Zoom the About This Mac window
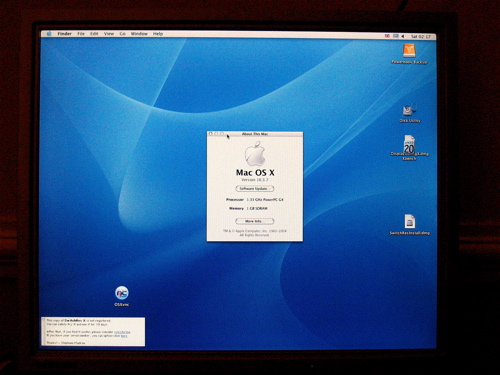The height and width of the screenshot is (375, 500). (x=222, y=134)
